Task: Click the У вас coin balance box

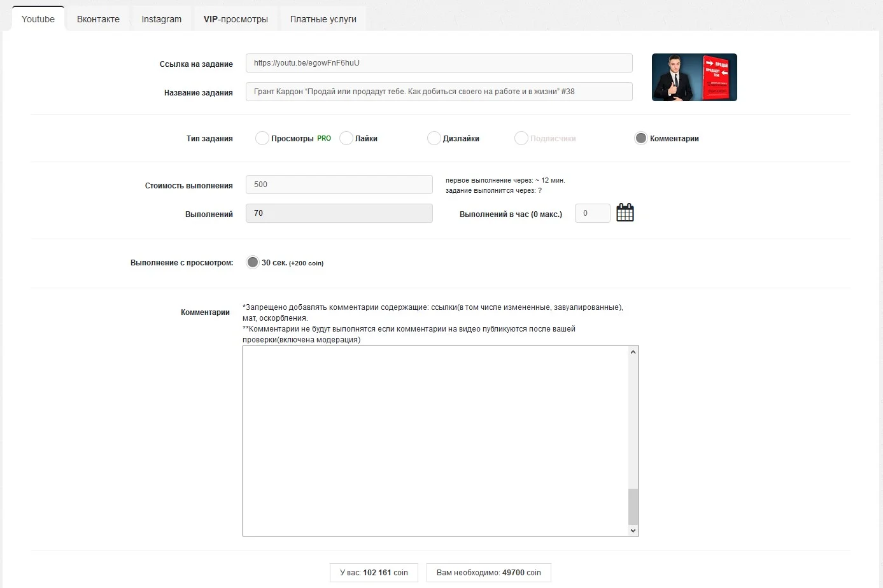Action: point(374,573)
